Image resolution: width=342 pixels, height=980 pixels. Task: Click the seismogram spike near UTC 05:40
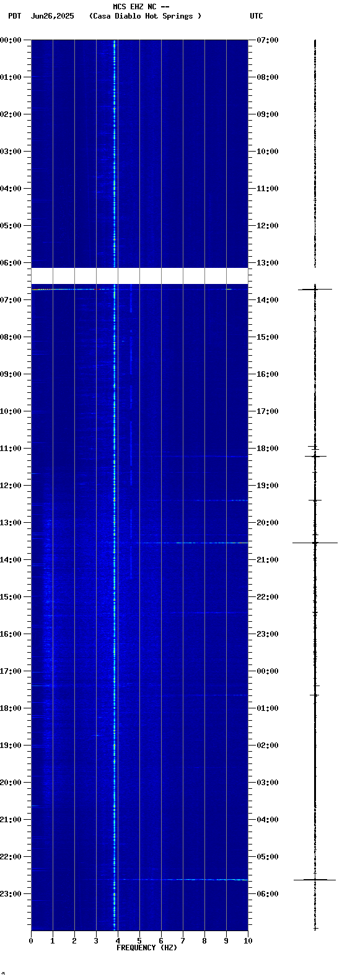click(315, 879)
